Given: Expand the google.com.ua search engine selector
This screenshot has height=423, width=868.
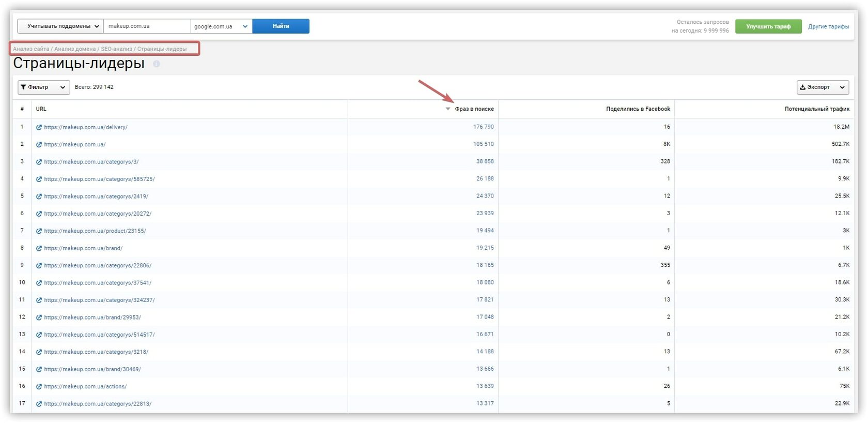Looking at the screenshot, I should click(x=221, y=26).
